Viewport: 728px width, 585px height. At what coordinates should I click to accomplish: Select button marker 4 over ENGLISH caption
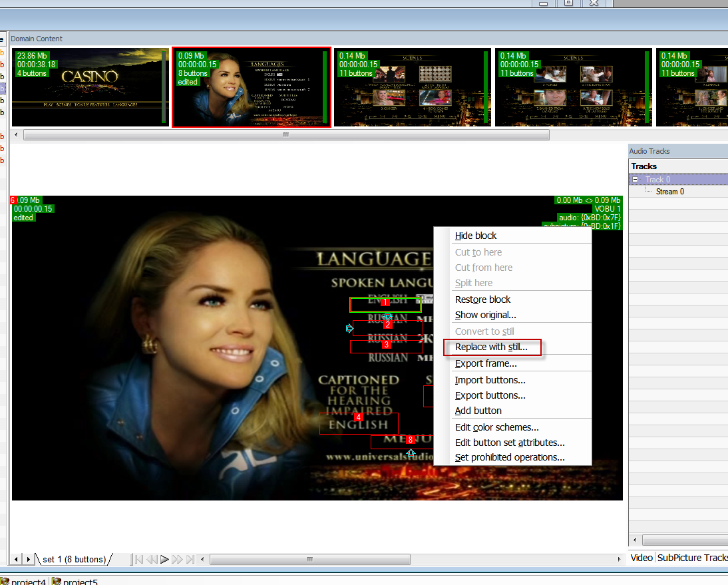358,417
